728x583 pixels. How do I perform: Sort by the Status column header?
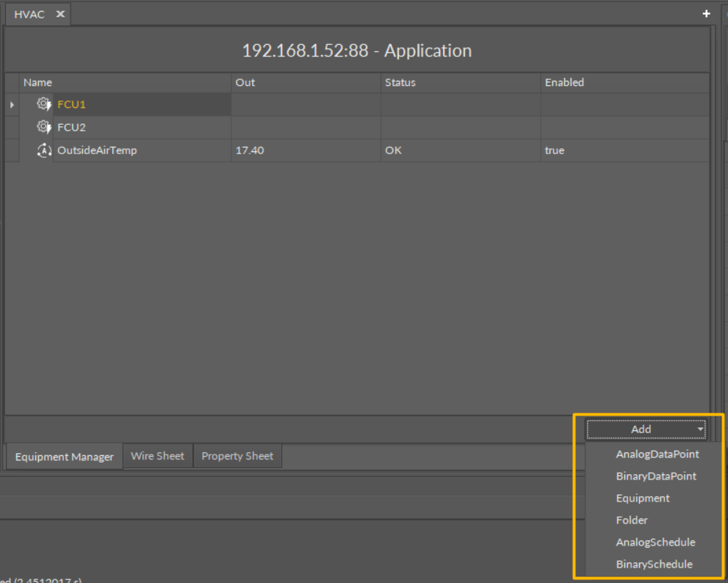tap(400, 82)
